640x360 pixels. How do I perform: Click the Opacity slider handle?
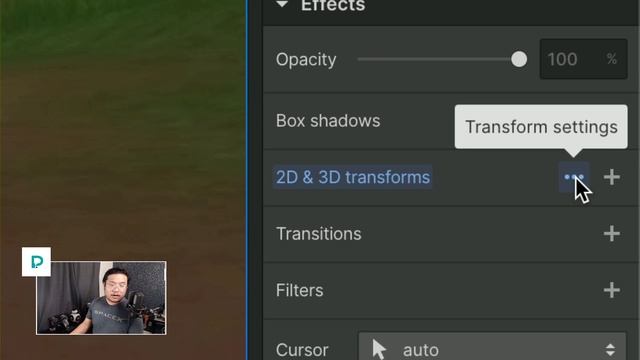pyautogui.click(x=519, y=59)
